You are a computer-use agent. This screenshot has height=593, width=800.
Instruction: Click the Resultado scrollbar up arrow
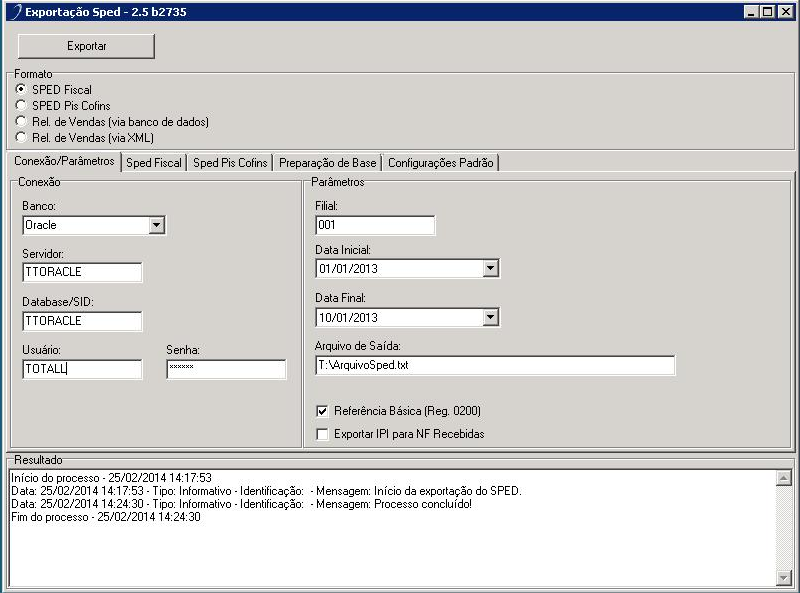tap(783, 478)
